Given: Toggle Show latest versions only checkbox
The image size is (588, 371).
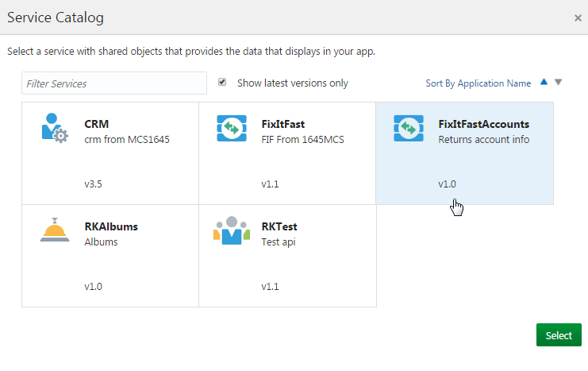Looking at the screenshot, I should tap(222, 82).
